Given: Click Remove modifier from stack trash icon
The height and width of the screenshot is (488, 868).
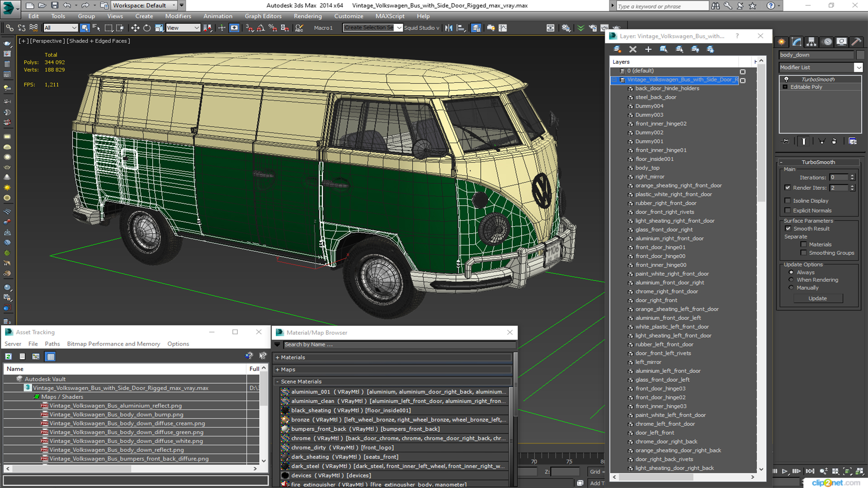Looking at the screenshot, I should click(834, 141).
